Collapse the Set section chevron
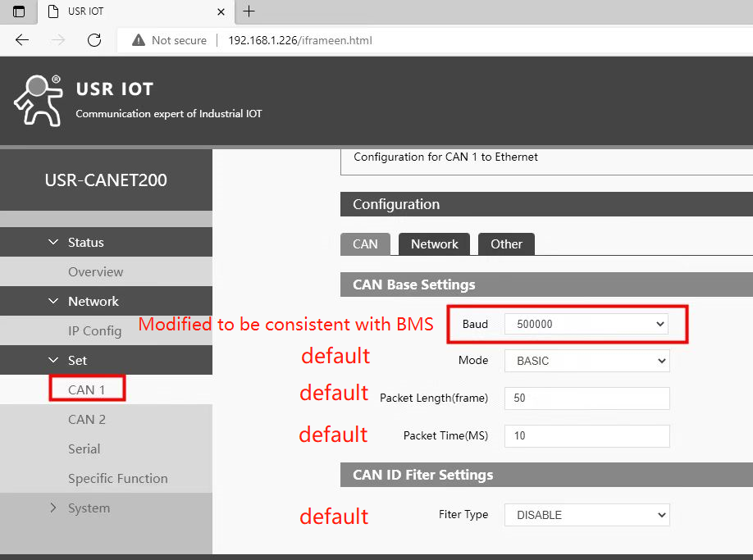The height and width of the screenshot is (560, 753). [x=53, y=360]
